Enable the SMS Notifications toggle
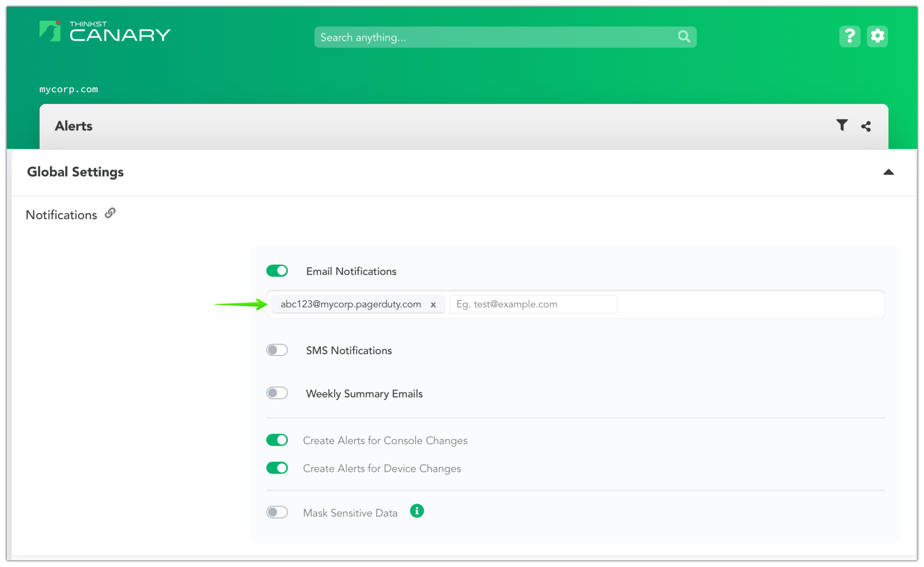The height and width of the screenshot is (567, 924). pyautogui.click(x=277, y=350)
